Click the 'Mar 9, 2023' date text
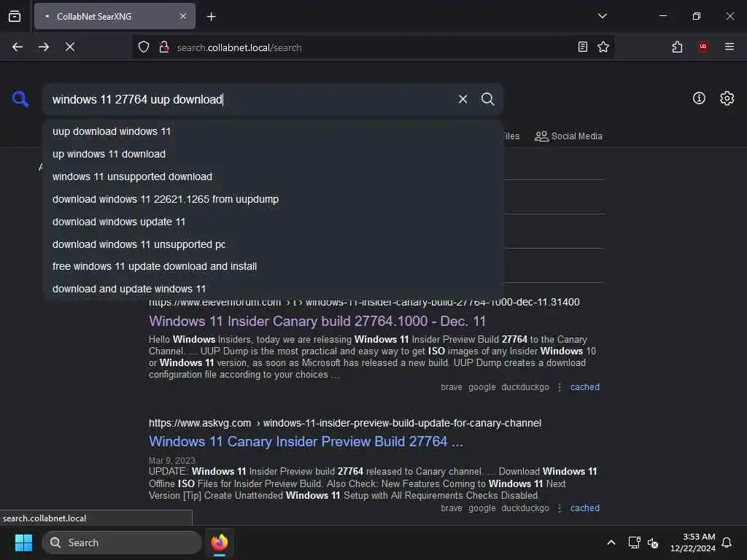This screenshot has height=560, width=747. tap(172, 461)
